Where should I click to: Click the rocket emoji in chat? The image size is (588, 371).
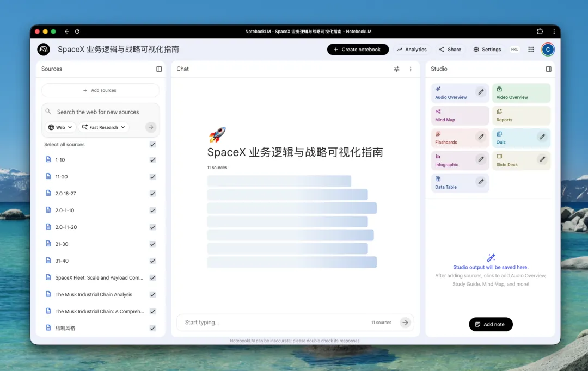(217, 134)
